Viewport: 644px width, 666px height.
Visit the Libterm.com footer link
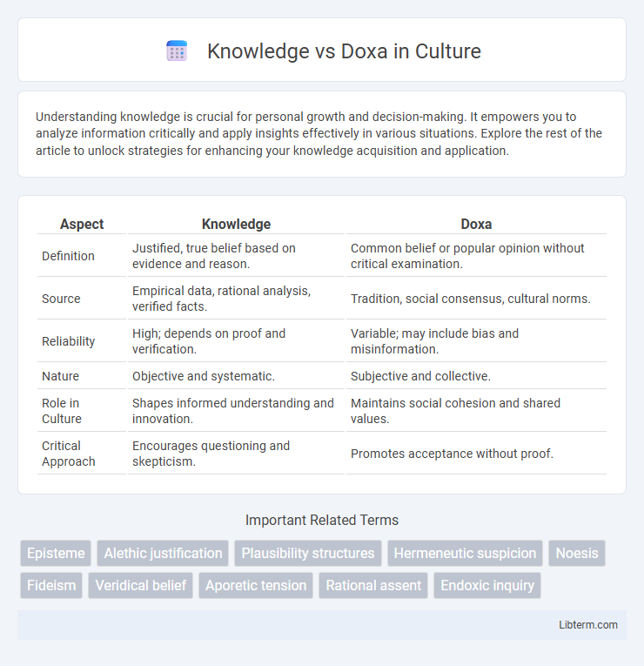click(x=588, y=625)
